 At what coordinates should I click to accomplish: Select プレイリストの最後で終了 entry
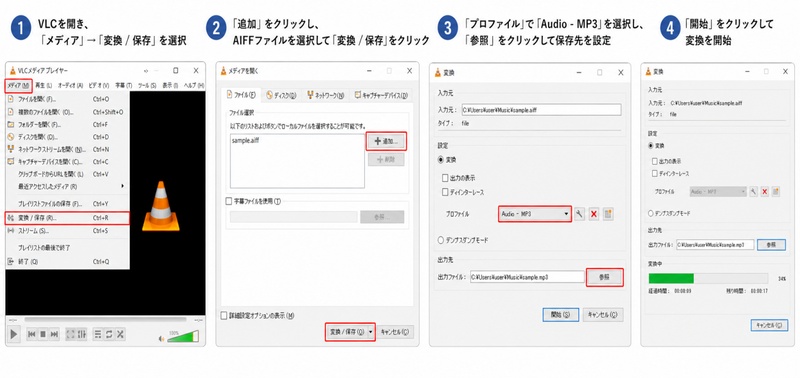[x=67, y=248]
